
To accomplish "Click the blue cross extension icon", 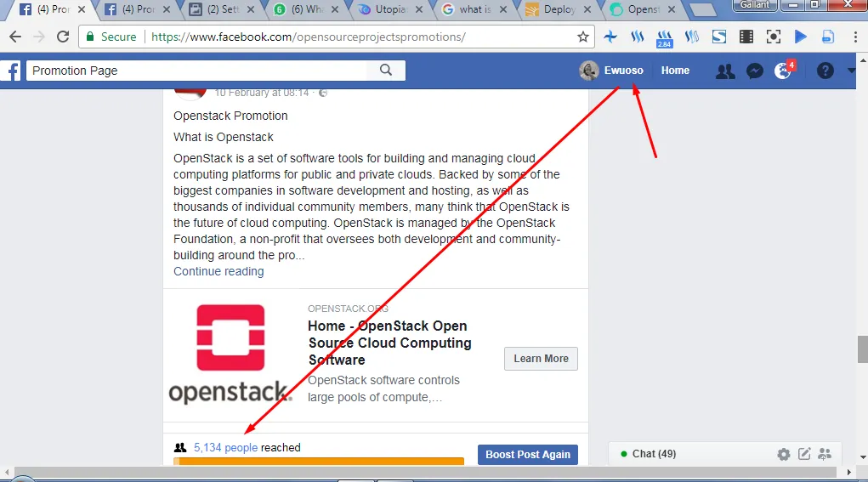I will tap(610, 37).
